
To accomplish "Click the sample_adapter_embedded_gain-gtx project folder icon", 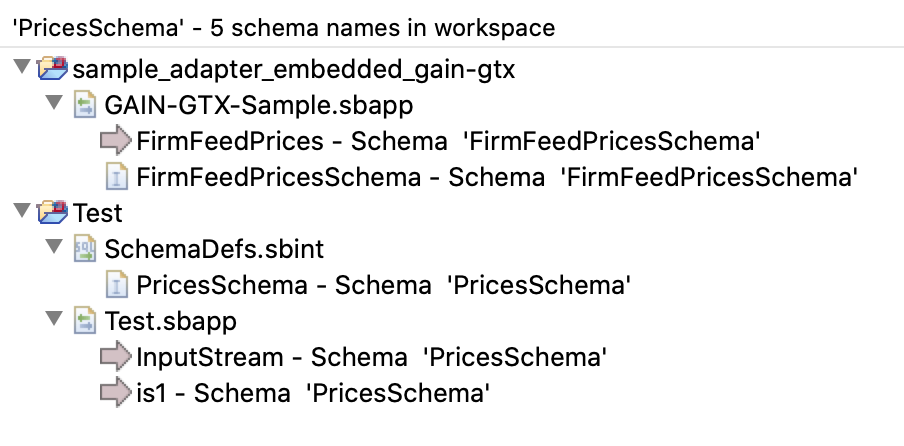I will coord(52,69).
